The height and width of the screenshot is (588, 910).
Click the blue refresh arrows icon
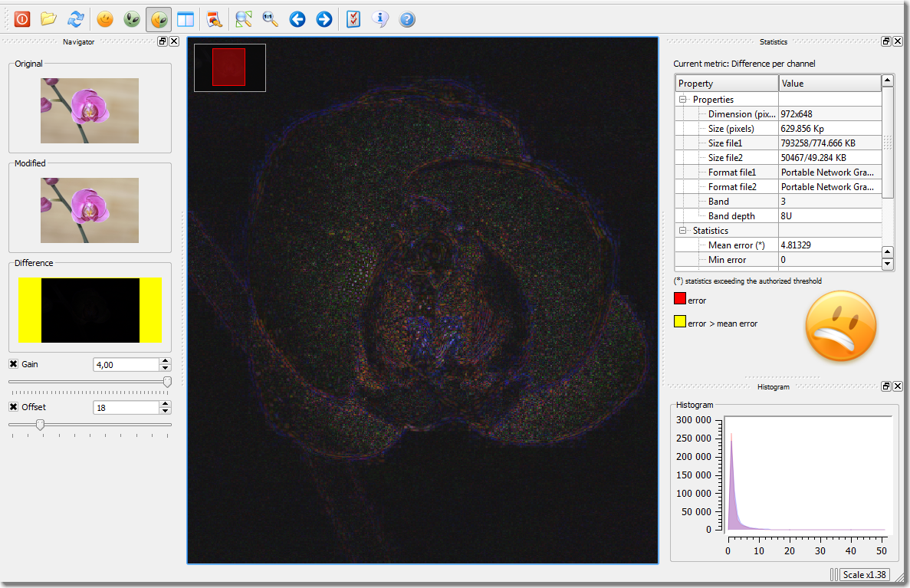coord(75,19)
